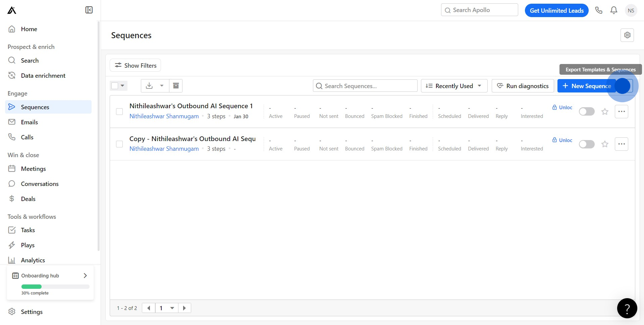Open Sequences settings gear icon
This screenshot has width=644, height=325.
[x=627, y=35]
